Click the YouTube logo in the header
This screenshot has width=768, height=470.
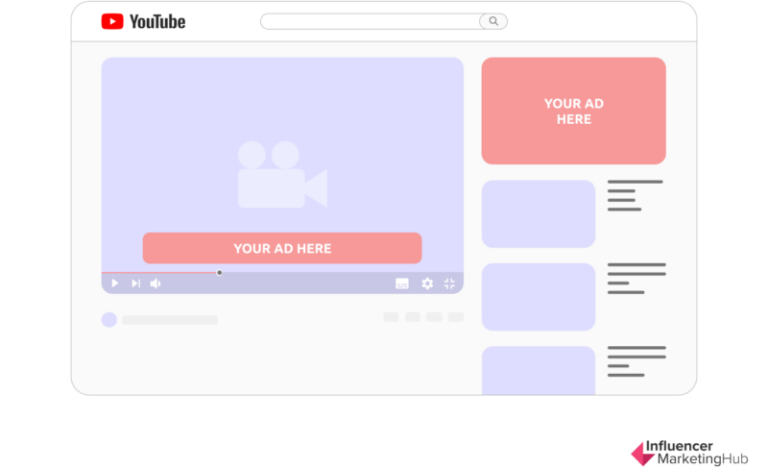[x=143, y=21]
